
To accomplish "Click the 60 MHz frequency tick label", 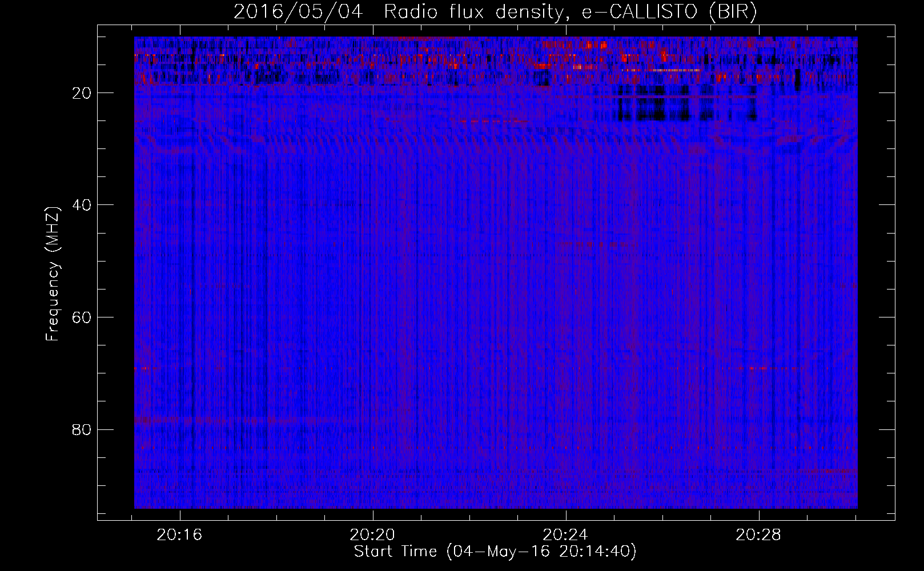I will (82, 317).
